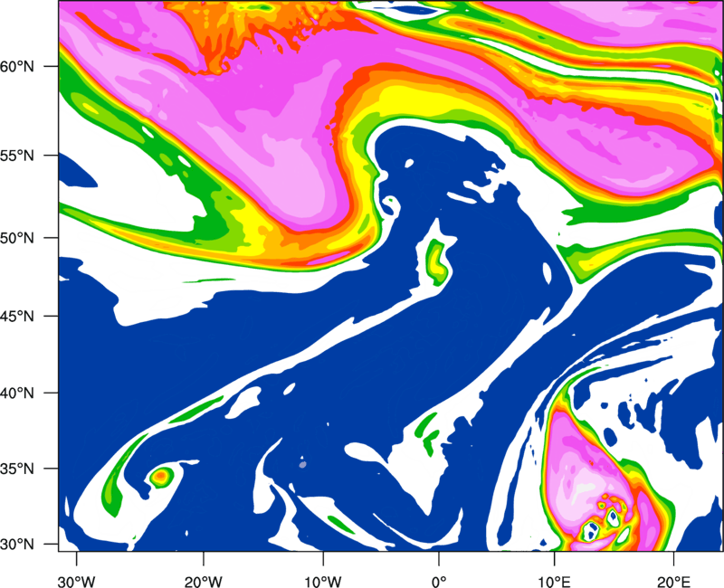Image resolution: width=724 pixels, height=588 pixels.
Task: Click the 45°N latitude label
Action: point(17,317)
